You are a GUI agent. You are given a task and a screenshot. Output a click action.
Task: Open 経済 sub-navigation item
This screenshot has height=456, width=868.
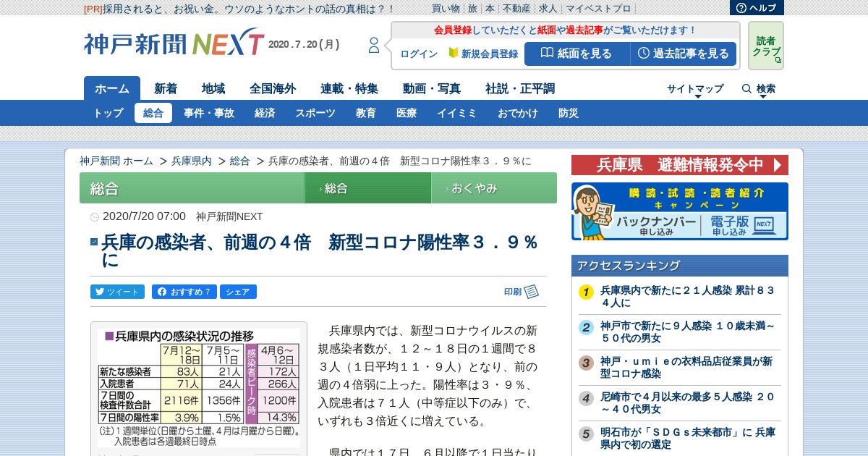[x=265, y=113]
